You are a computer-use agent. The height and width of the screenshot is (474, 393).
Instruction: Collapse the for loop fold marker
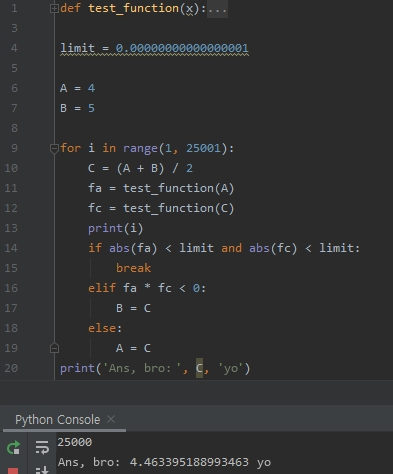(x=54, y=148)
